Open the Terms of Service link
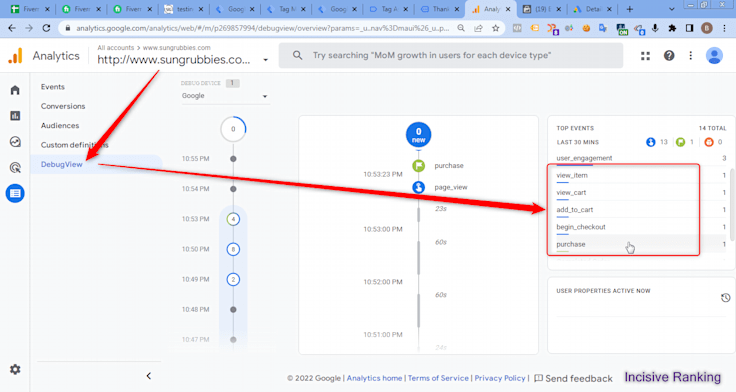 tap(438, 378)
